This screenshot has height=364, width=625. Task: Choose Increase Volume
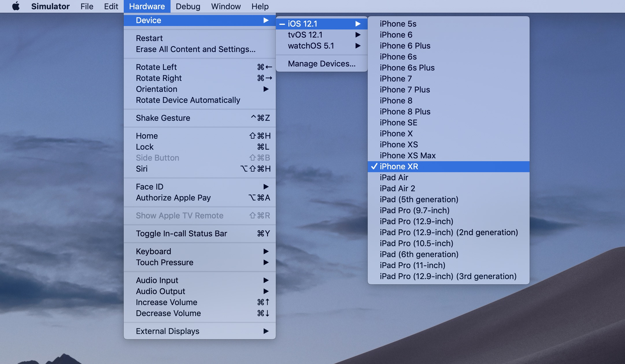tap(199, 302)
